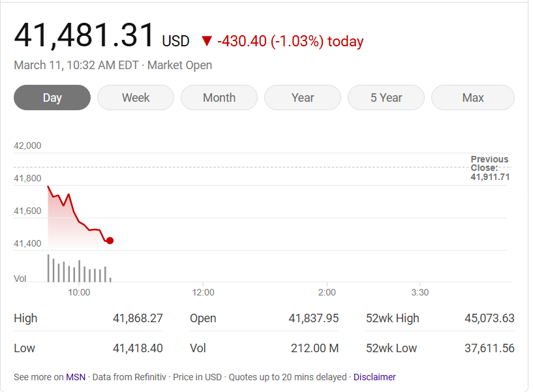533x392 pixels.
Task: Click the 12:00 time axis label
Action: point(204,292)
